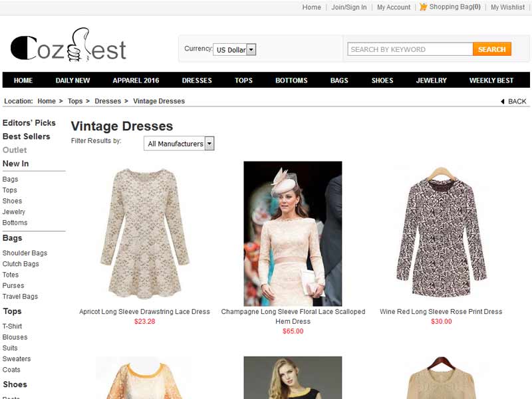
Task: Open the Wine Red Rose Print Dress image
Action: (441, 234)
